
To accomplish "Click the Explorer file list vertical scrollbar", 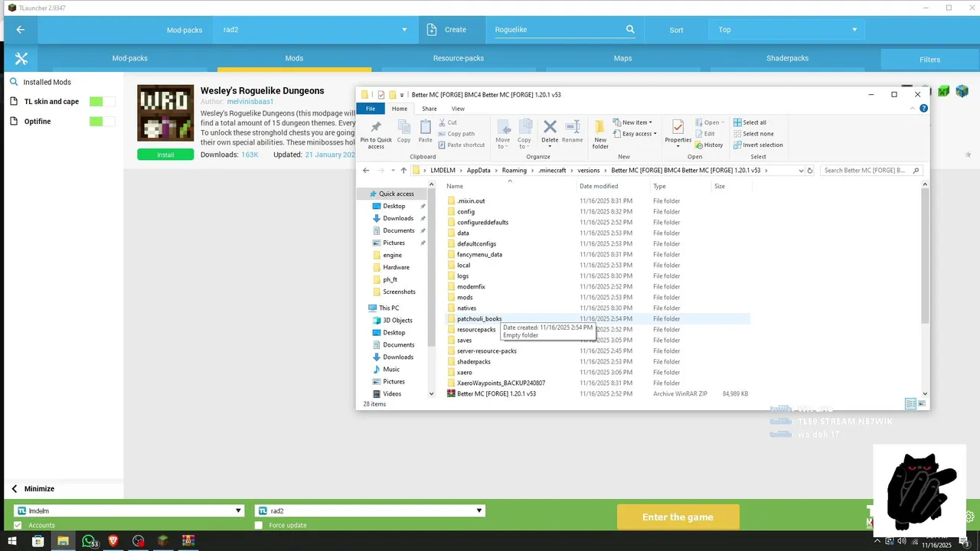I will (x=925, y=258).
